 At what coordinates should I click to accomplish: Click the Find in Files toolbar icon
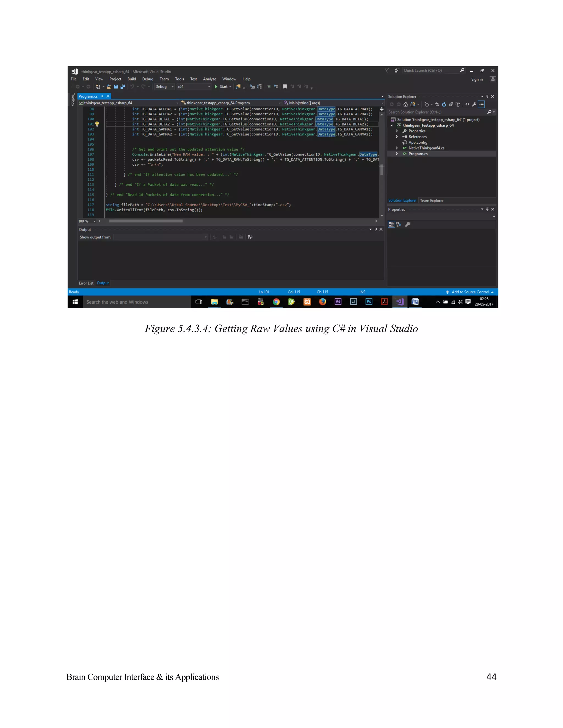[x=238, y=87]
